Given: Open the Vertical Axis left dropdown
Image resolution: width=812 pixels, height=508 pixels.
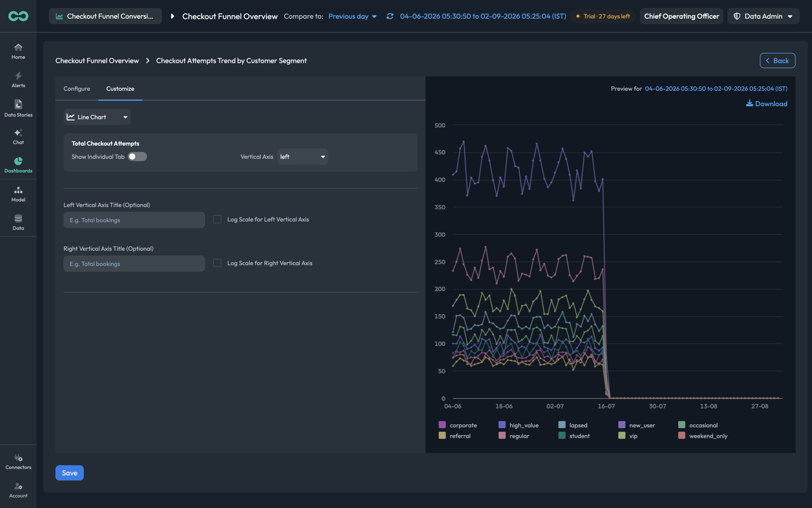Looking at the screenshot, I should coord(302,156).
